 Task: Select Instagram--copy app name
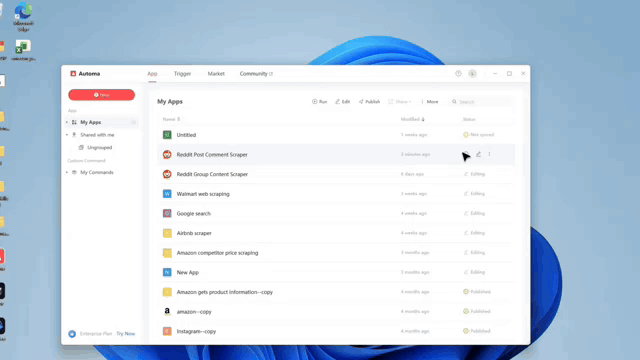(x=196, y=331)
